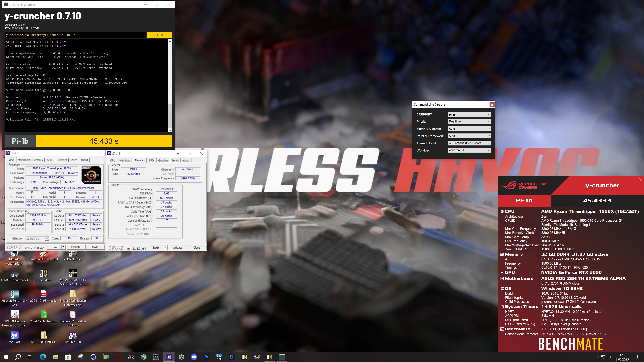Switch to CPU tab in right CPU-Z window
This screenshot has height=362, width=644.
click(x=113, y=160)
